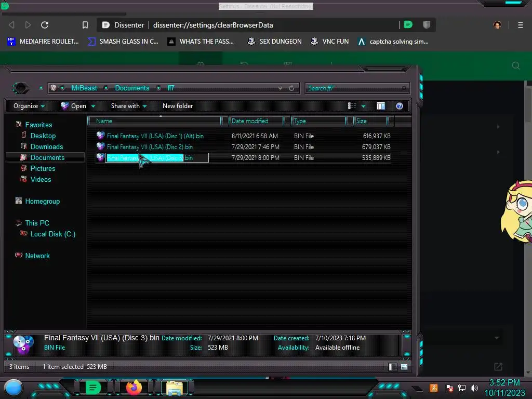Click the change view icon
The width and height of the screenshot is (532, 399).
(x=352, y=106)
